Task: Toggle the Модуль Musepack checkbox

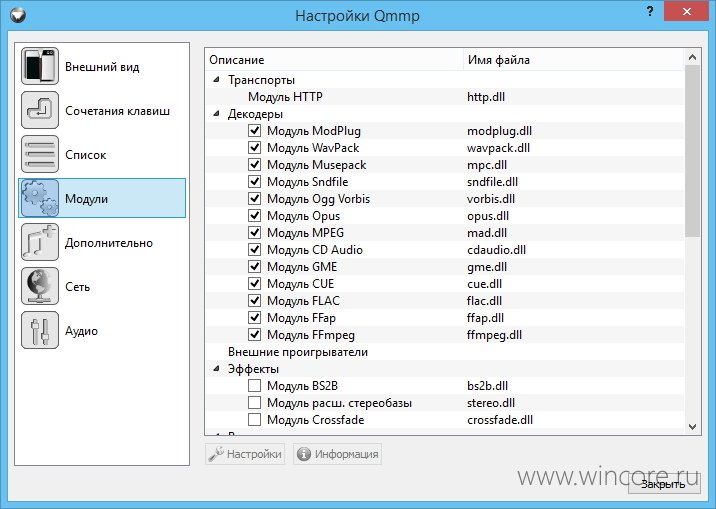Action: coord(254,165)
